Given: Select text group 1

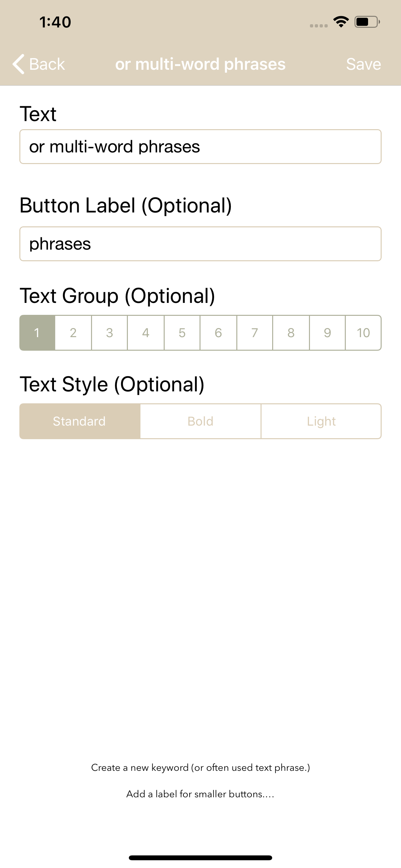Looking at the screenshot, I should click(x=37, y=333).
